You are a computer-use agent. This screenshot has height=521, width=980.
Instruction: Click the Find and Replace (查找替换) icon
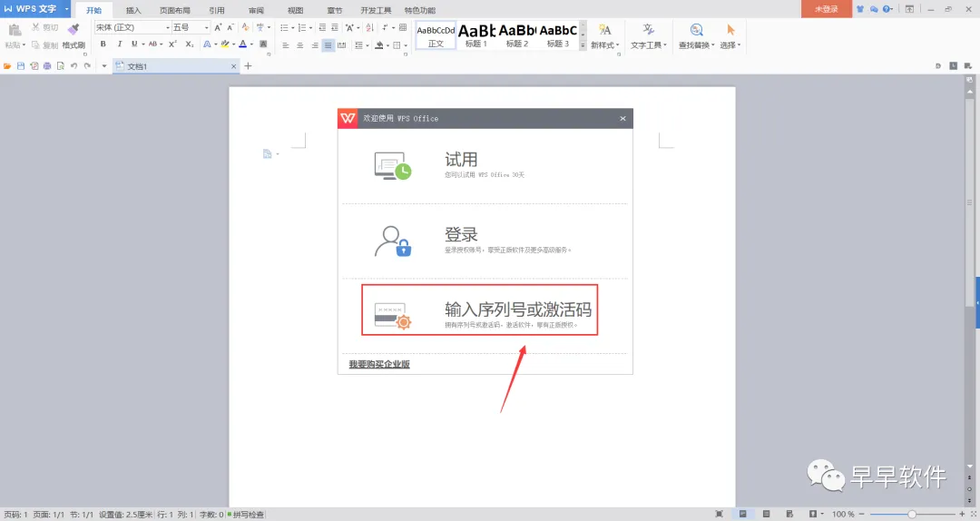696,29
